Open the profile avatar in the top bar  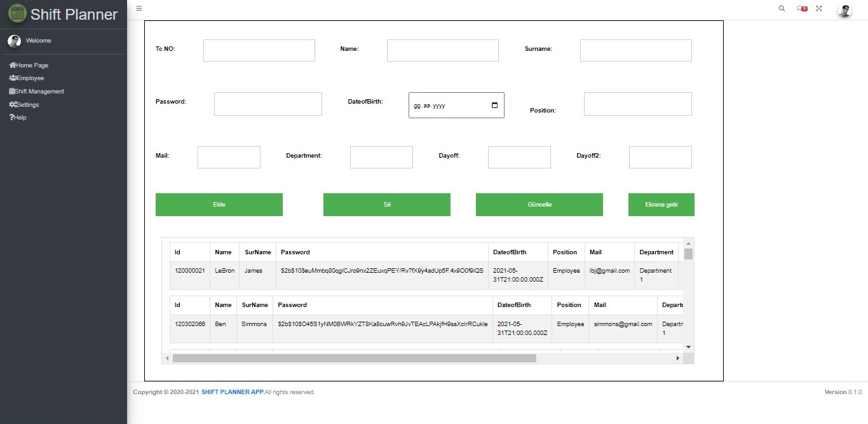coord(844,10)
